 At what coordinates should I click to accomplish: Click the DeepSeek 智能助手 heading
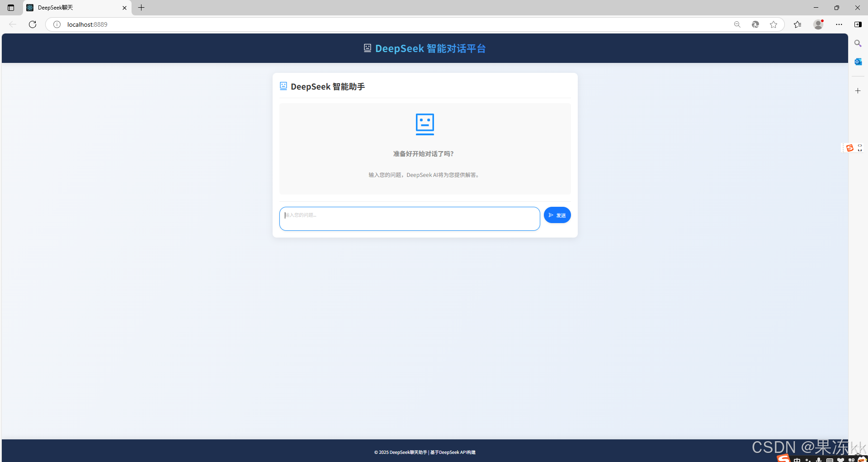(328, 86)
